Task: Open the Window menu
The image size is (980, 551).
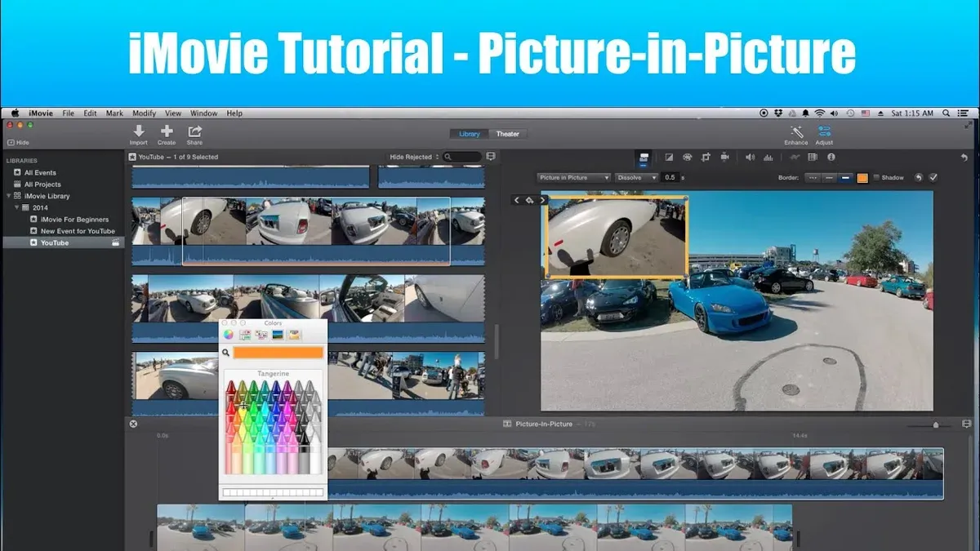Action: point(204,113)
